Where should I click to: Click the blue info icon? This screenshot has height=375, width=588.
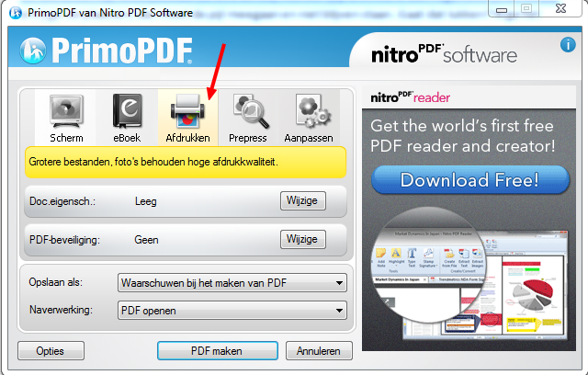click(x=568, y=45)
